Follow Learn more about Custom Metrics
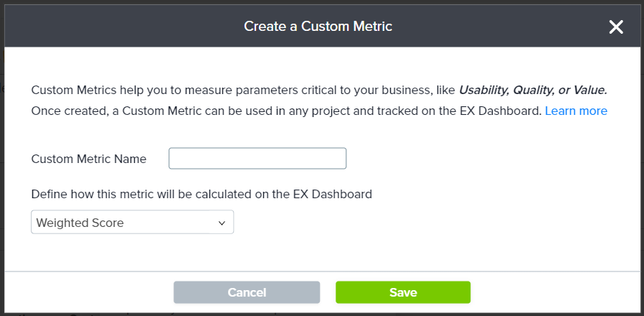Image resolution: width=644 pixels, height=316 pixels. coord(576,111)
